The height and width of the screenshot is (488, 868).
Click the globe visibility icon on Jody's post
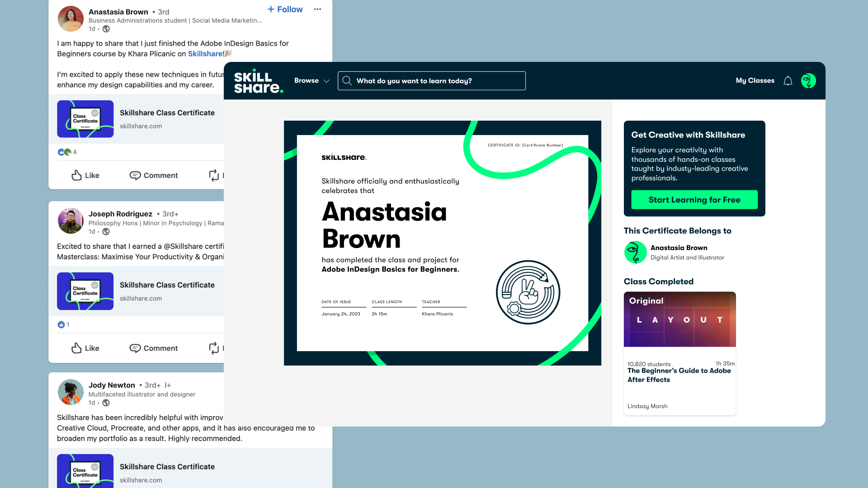(x=106, y=403)
